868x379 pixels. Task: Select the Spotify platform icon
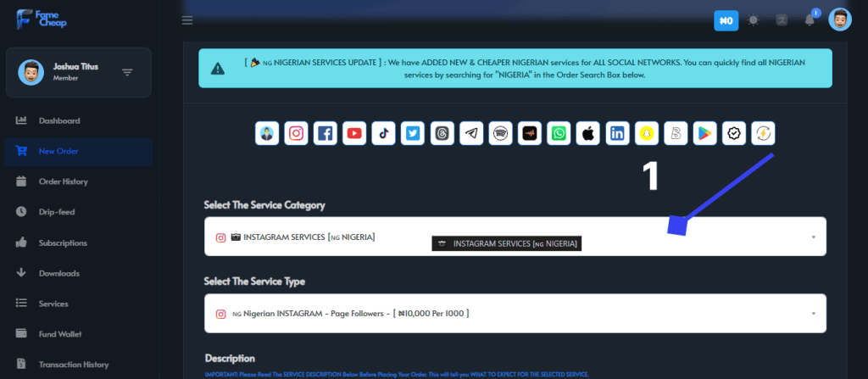501,133
